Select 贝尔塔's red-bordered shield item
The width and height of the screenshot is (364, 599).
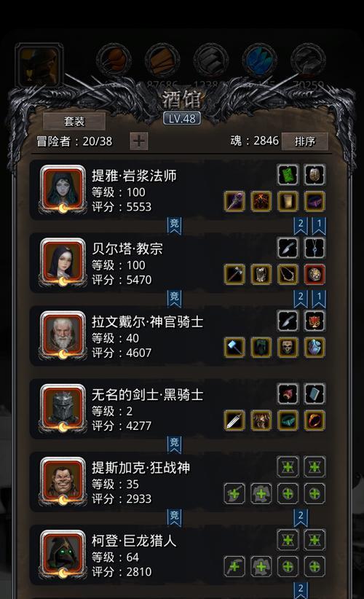click(x=314, y=274)
